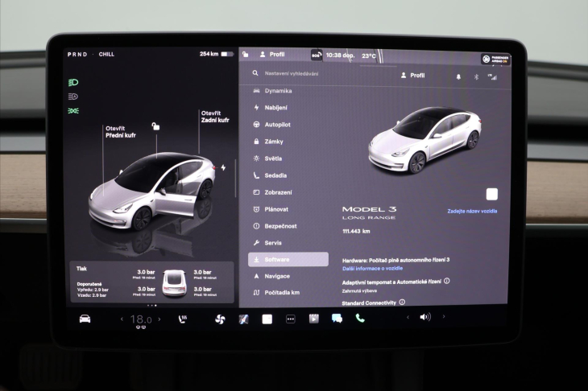The width and height of the screenshot is (588, 391).
Task: Decrease cabin temperature with left arrow
Action: click(122, 319)
